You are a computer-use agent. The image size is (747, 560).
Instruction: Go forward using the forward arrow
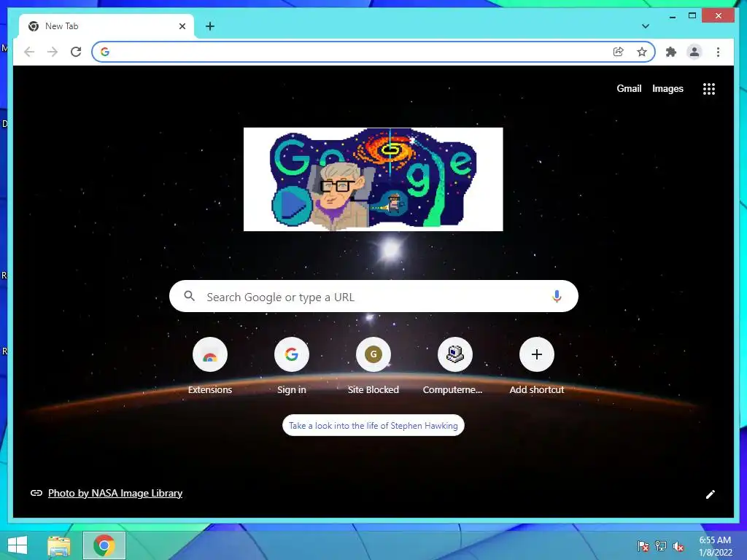(x=53, y=52)
